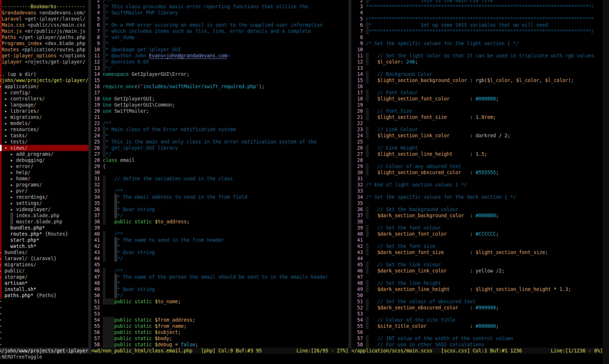Screen dimensions: 609x364
Task: Open routes.php* {Routes} file
Action: pyautogui.click(x=39, y=234)
